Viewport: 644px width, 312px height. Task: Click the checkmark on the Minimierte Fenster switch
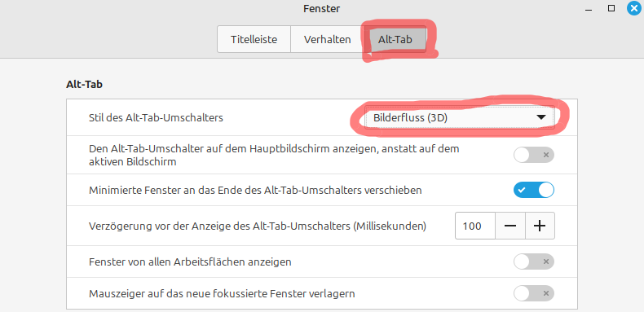(522, 190)
